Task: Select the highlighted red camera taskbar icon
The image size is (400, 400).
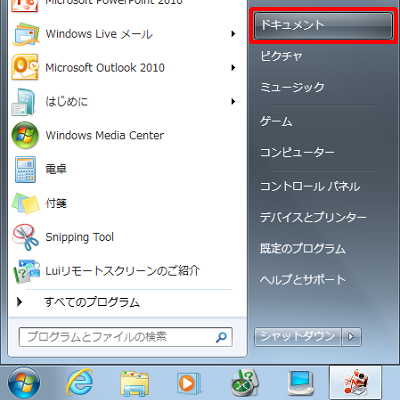Action: point(355,383)
